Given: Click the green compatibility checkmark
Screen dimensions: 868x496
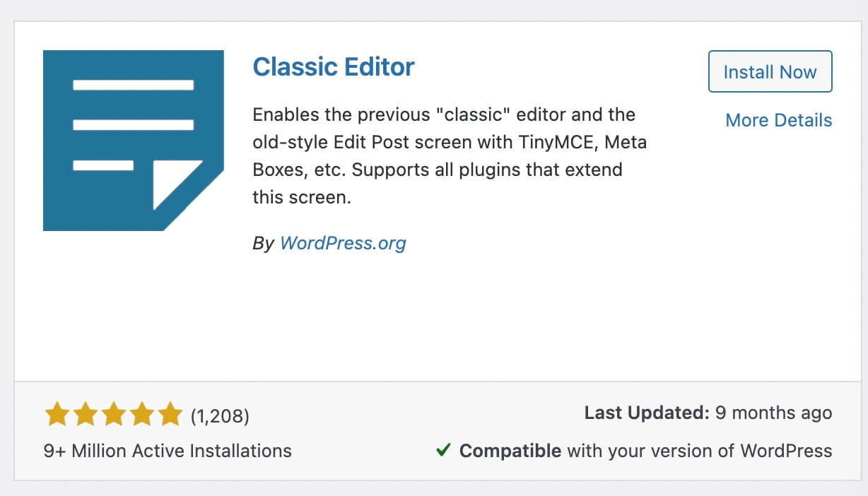Looking at the screenshot, I should tap(443, 450).
